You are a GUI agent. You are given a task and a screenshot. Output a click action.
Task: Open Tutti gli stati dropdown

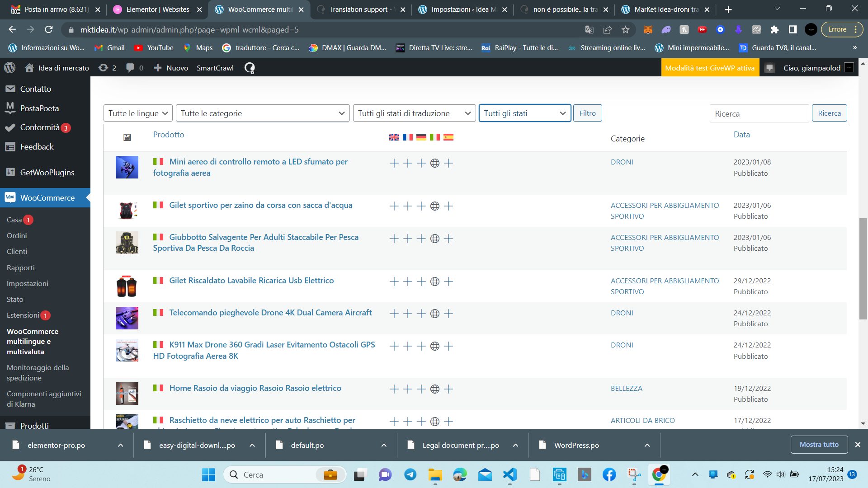pyautogui.click(x=524, y=113)
